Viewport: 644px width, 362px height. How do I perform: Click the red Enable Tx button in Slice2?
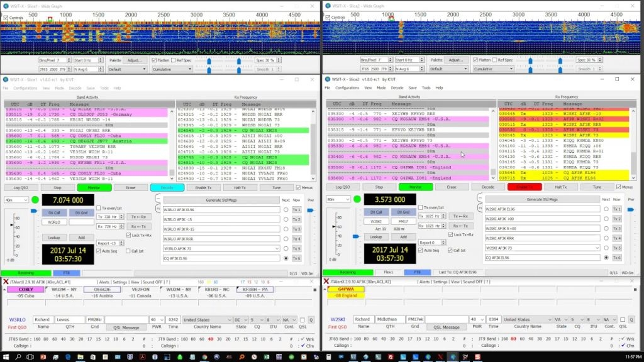pos(525,187)
